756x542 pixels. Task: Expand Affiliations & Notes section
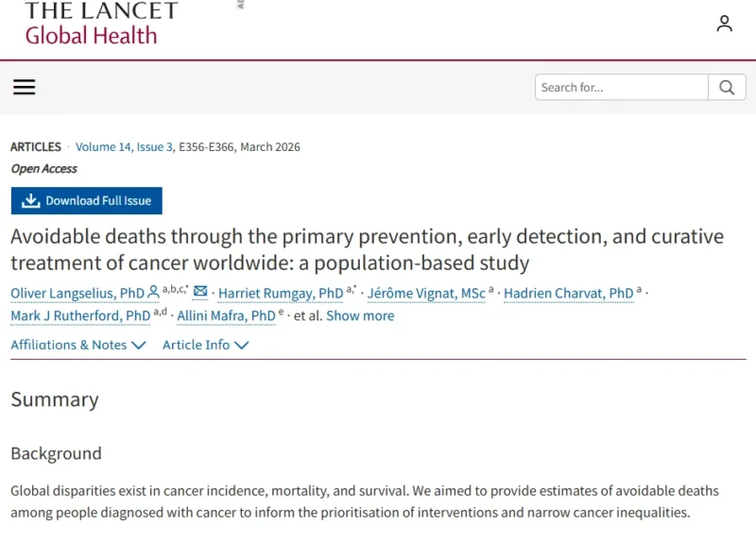78,345
